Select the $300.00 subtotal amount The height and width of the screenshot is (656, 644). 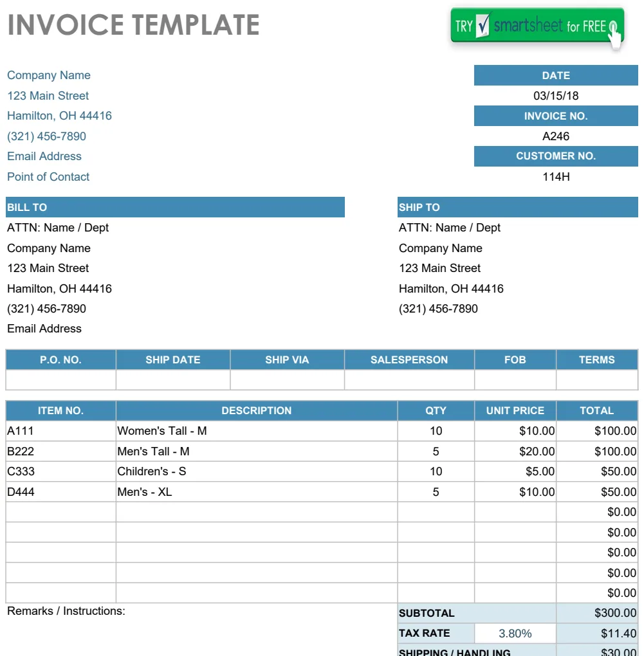615,613
